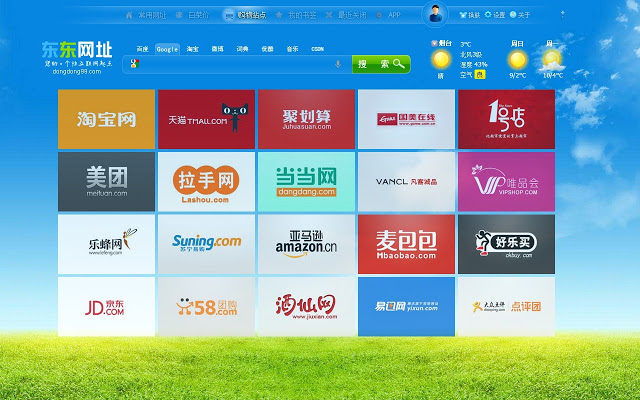Open the 亚马逊 amazon.cn tile
The height and width of the screenshot is (400, 640).
coord(307,244)
